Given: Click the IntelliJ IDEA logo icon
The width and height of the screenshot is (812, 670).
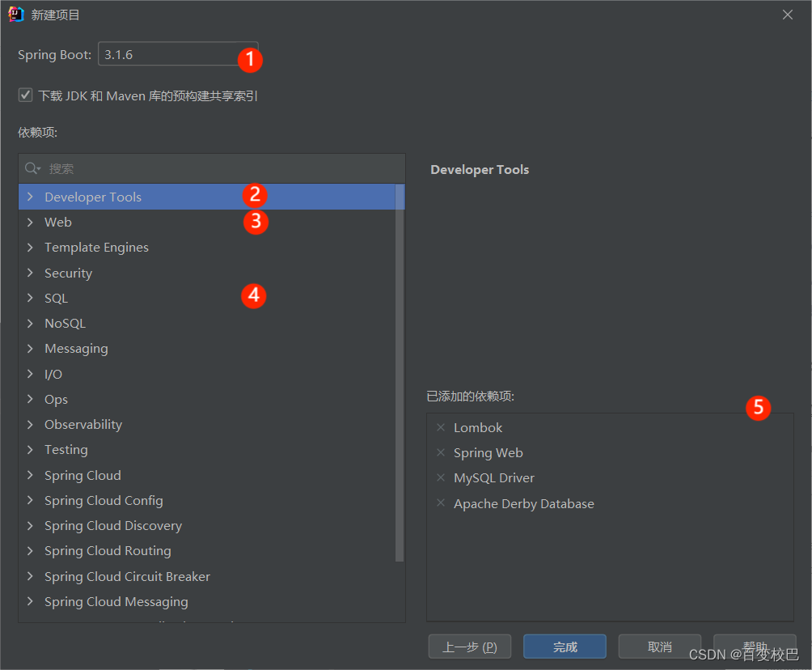Looking at the screenshot, I should tap(16, 15).
